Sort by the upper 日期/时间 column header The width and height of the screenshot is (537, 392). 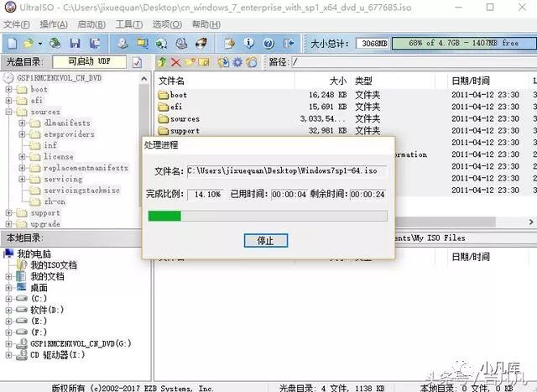[487, 81]
